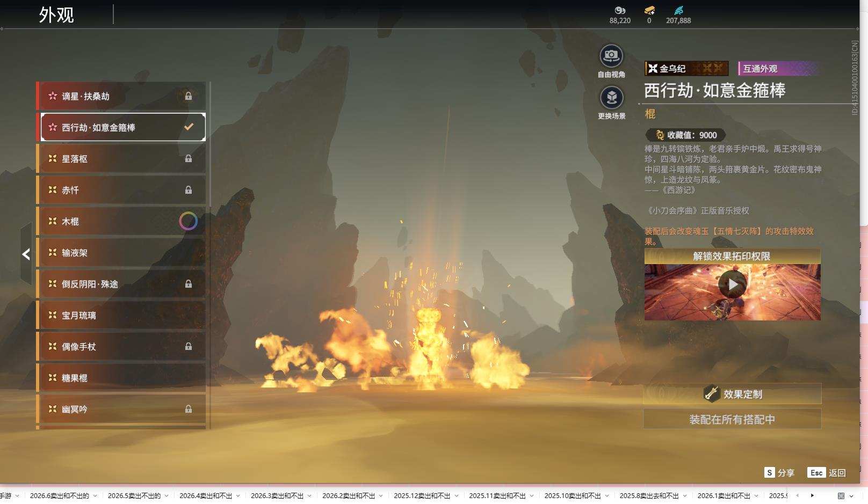Select the 倒反阴阳·殊途 skin
Screen dimensions: 868x504
(x=121, y=284)
